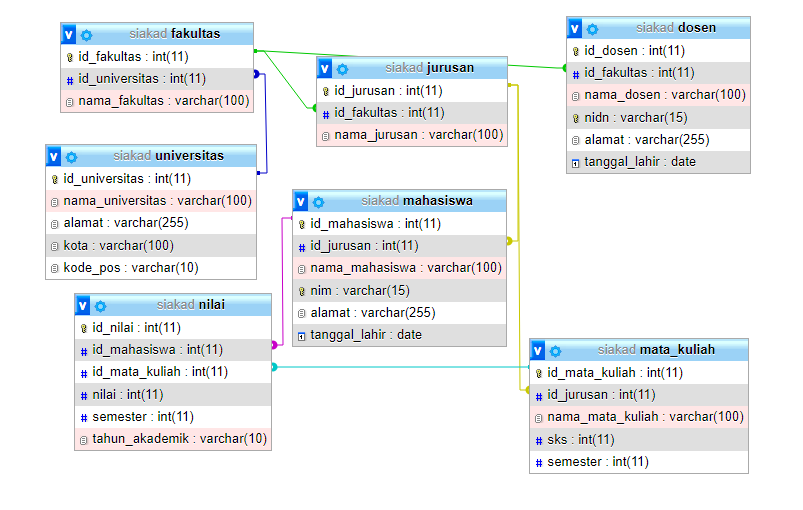Click the key icon beside nidn in dosen
The image size is (803, 510).
pos(576,118)
